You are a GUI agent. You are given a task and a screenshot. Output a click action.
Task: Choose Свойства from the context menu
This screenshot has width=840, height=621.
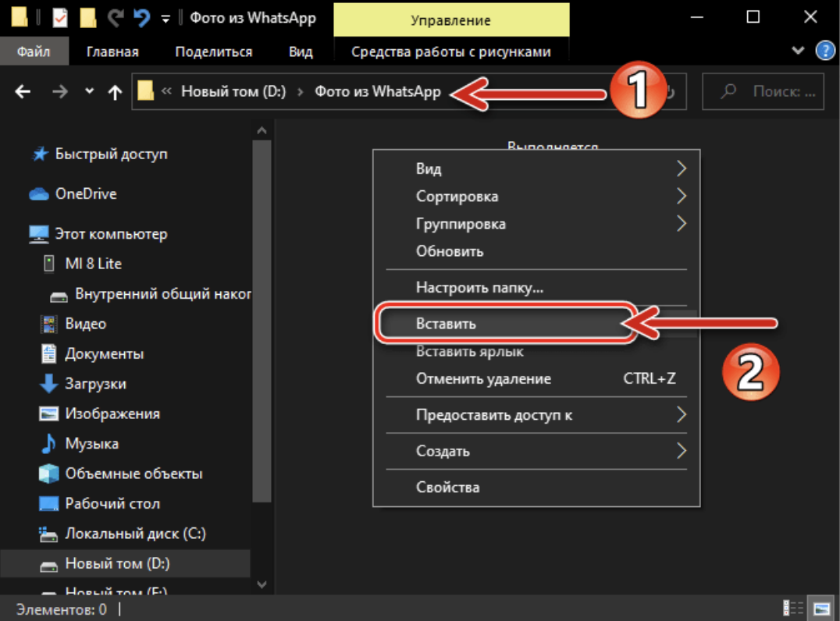(447, 488)
